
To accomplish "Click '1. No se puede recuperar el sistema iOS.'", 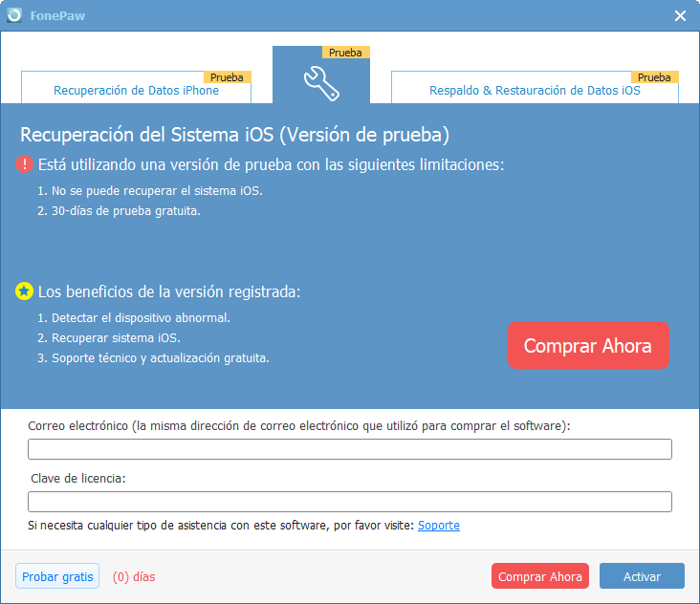I will [x=150, y=191].
